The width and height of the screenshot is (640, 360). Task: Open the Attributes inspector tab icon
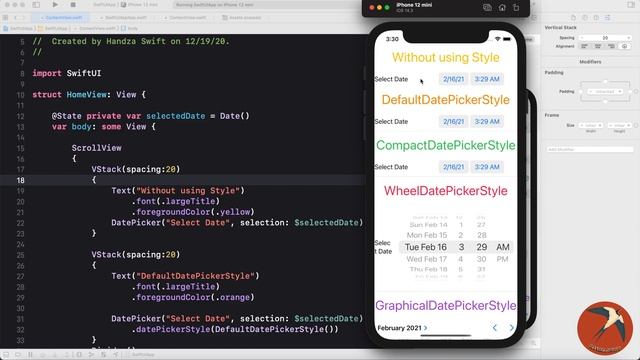pyautogui.click(x=608, y=18)
